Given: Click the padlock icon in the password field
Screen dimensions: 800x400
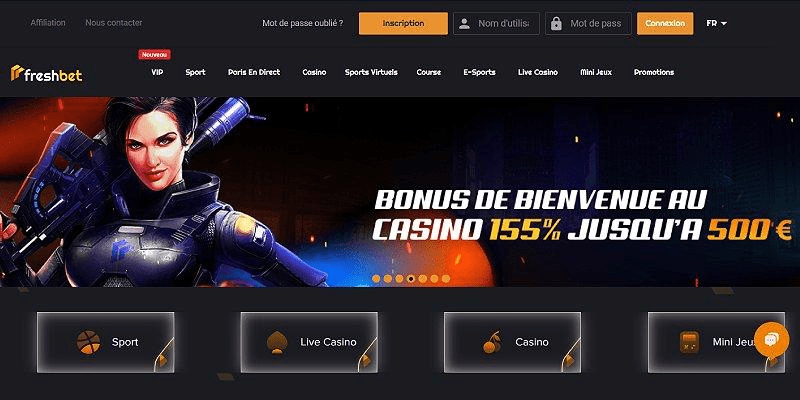Looking at the screenshot, I should pyautogui.click(x=557, y=23).
